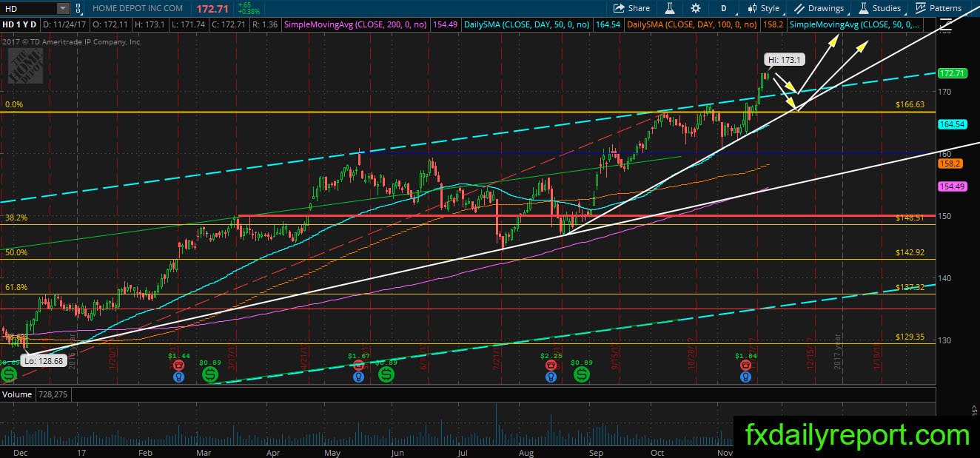Click the 50.0% Fibonacci level label
Viewport: 980px width, 458px height.
[x=16, y=252]
